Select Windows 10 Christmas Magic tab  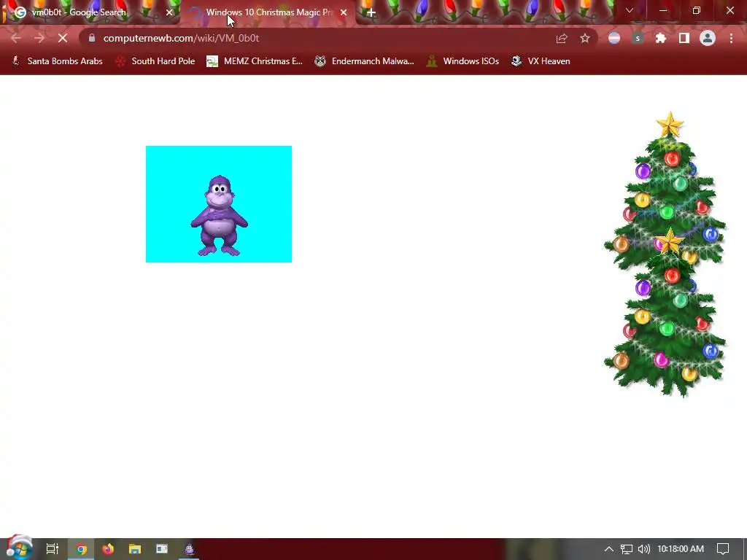coord(268,12)
